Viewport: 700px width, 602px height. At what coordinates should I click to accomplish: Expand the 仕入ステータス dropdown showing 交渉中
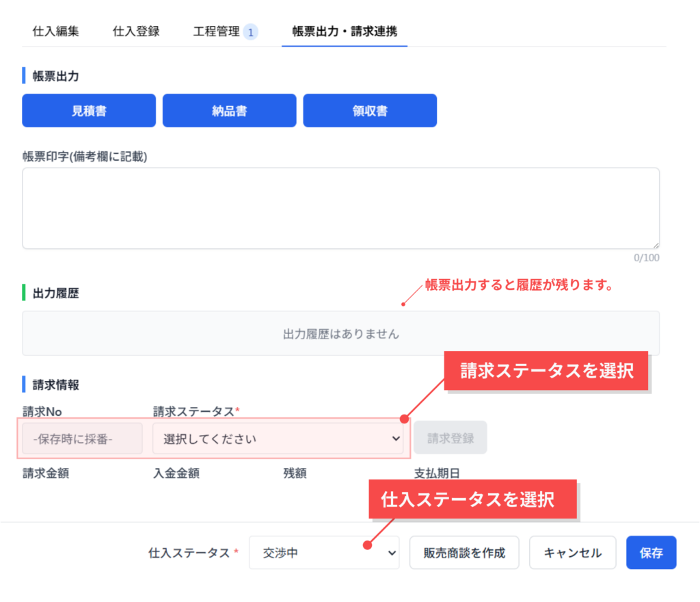click(324, 553)
